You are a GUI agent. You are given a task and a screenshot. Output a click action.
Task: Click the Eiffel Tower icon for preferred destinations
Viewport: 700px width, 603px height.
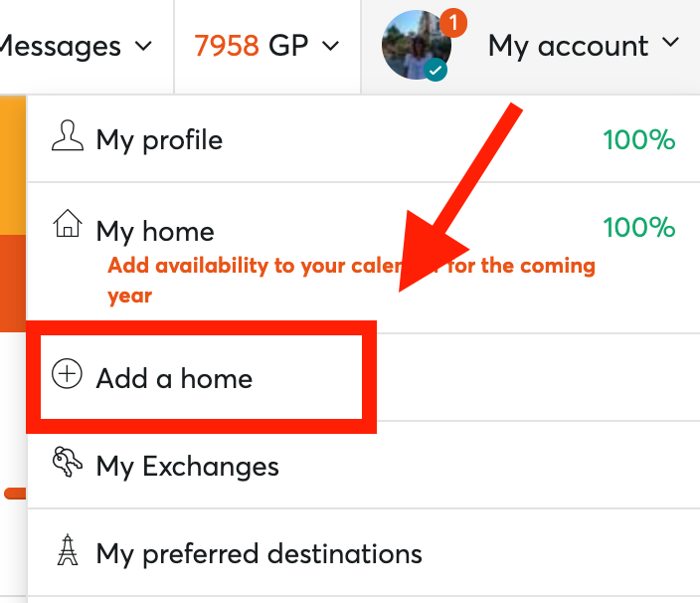[x=68, y=550]
